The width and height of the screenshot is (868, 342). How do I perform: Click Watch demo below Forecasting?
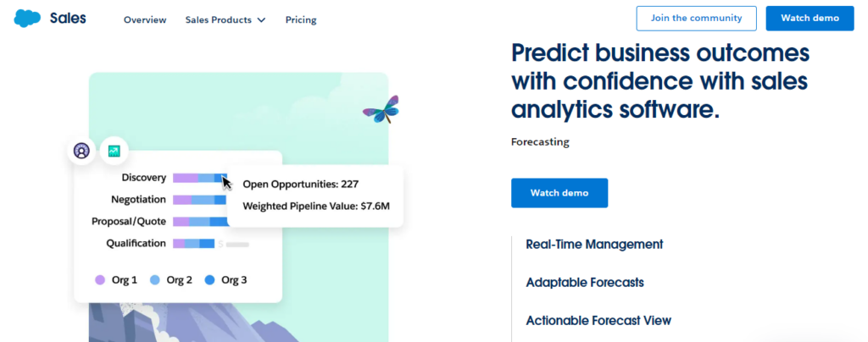[559, 193]
